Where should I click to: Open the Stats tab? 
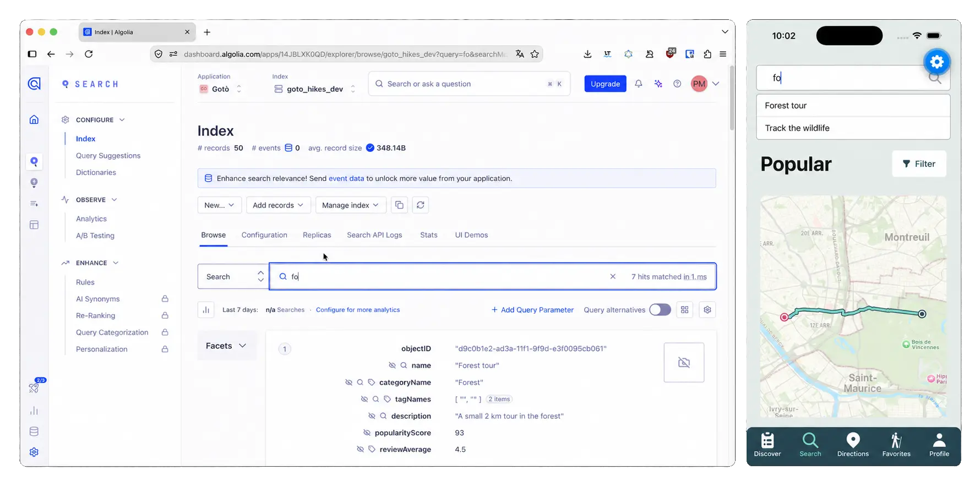click(x=429, y=235)
